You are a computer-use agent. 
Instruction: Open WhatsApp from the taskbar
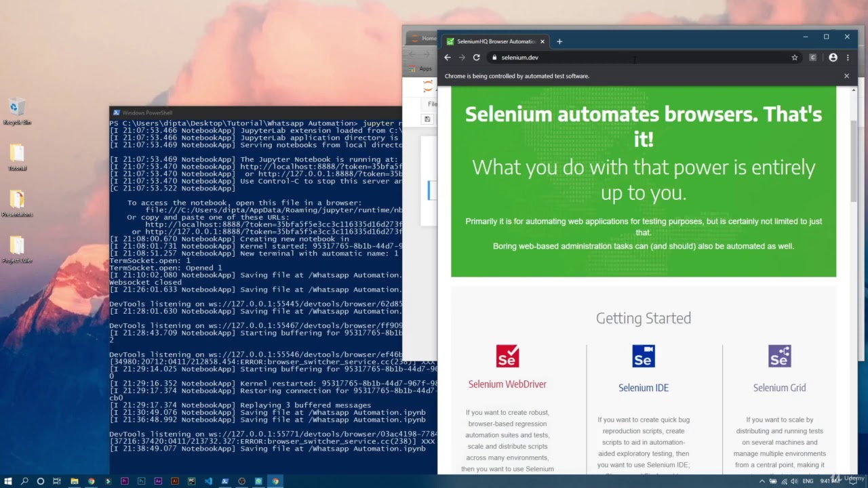[258, 481]
